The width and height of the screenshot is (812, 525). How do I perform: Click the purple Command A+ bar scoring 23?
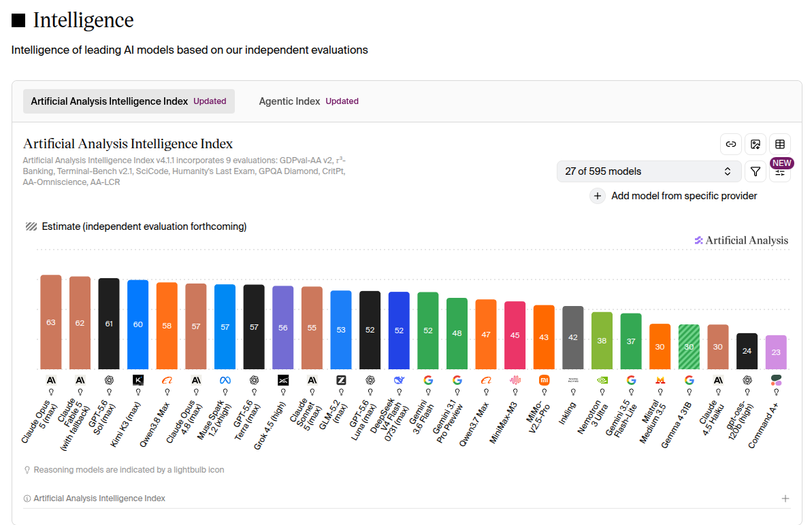[776, 352]
